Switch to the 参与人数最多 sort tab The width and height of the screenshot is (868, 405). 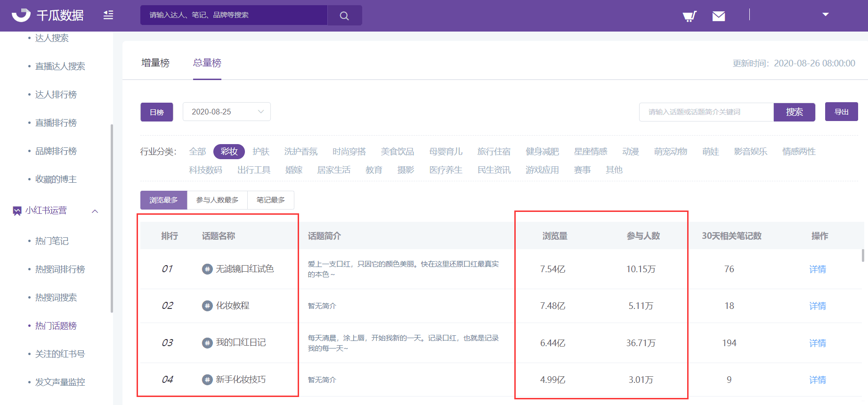click(218, 200)
